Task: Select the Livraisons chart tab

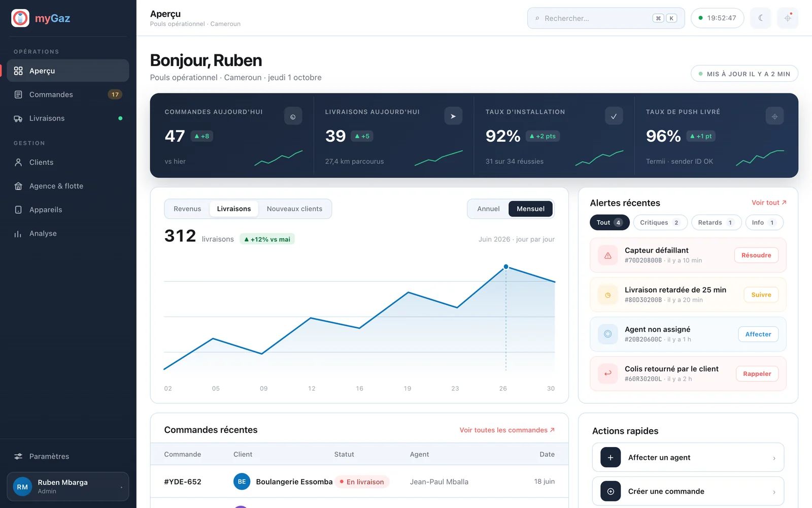Action: click(x=234, y=209)
